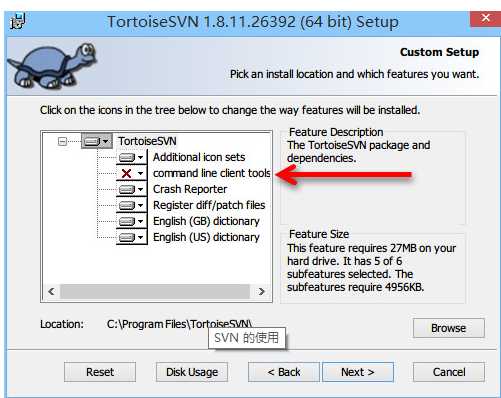The image size is (501, 398).
Task: Click the install location path text
Action: 179,324
